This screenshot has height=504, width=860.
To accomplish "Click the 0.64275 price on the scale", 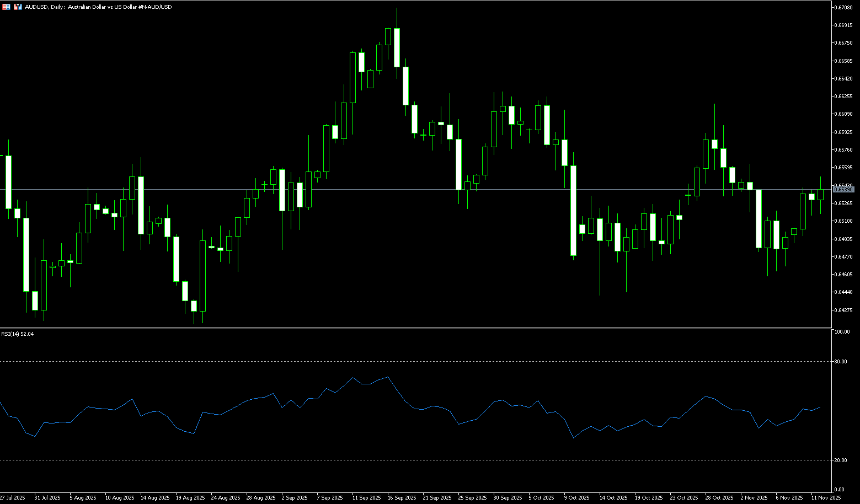I will click(843, 310).
